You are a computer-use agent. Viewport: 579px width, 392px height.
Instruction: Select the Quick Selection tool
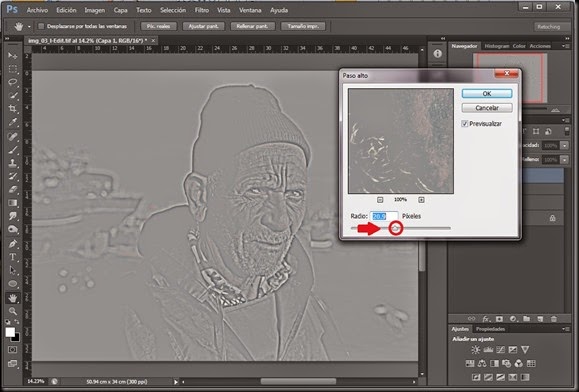coord(13,95)
